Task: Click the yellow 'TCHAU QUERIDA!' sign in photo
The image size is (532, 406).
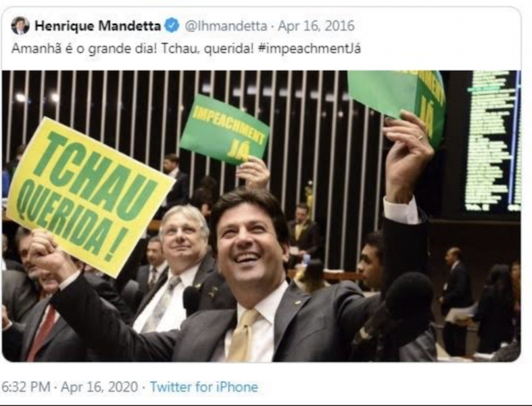Action: click(90, 196)
